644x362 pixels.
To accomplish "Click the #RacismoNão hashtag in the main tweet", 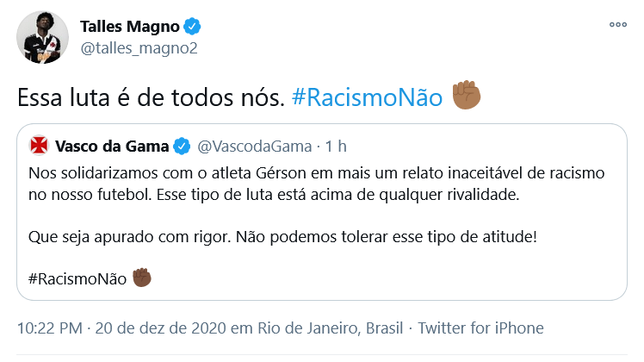I will [368, 97].
